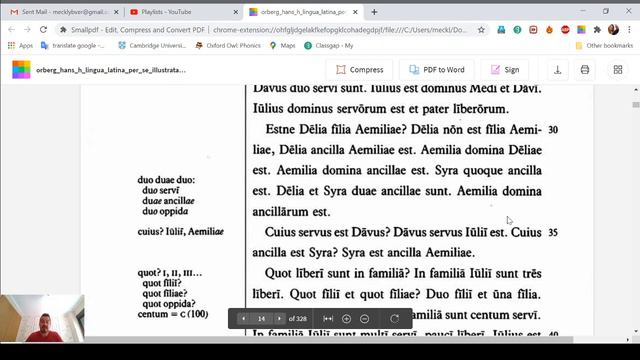The image size is (640, 360).
Task: Reload the current page
Action: 43,30
